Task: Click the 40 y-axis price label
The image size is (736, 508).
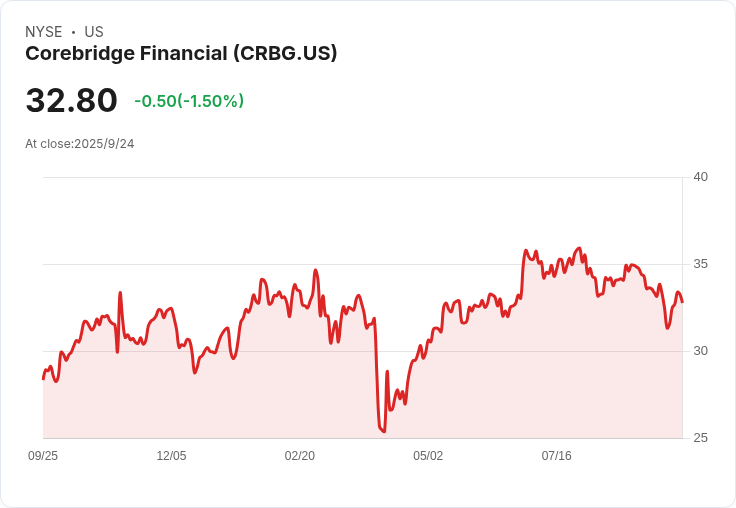Action: tap(700, 177)
